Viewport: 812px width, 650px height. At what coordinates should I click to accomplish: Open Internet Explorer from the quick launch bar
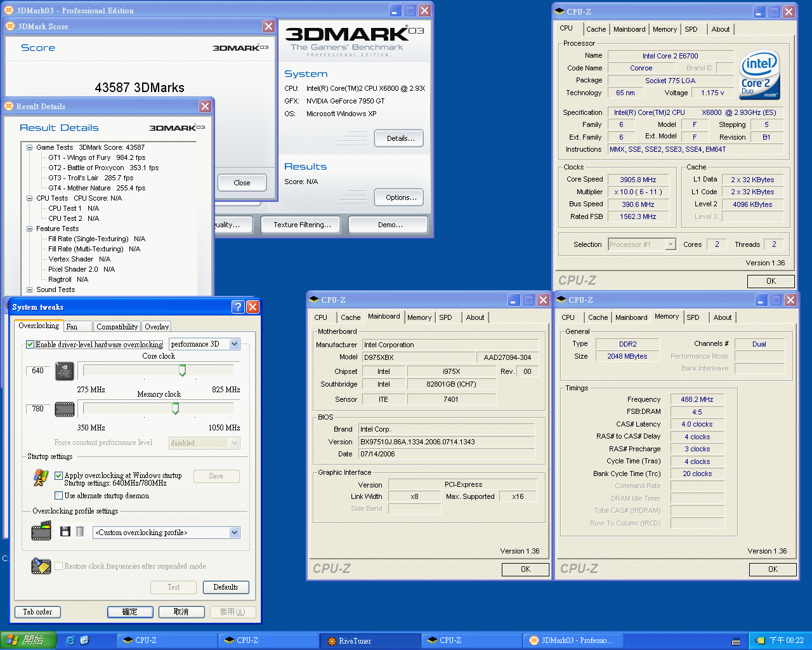click(70, 640)
